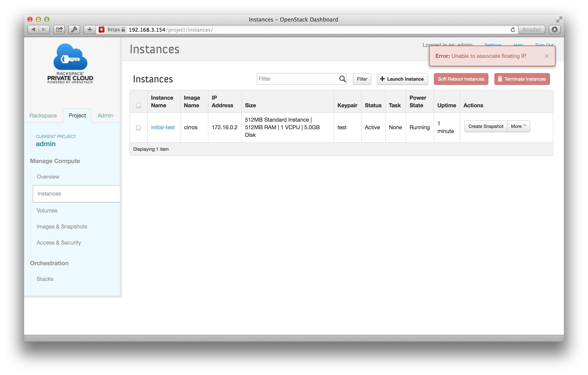Go back with the browser back arrow

coord(33,30)
